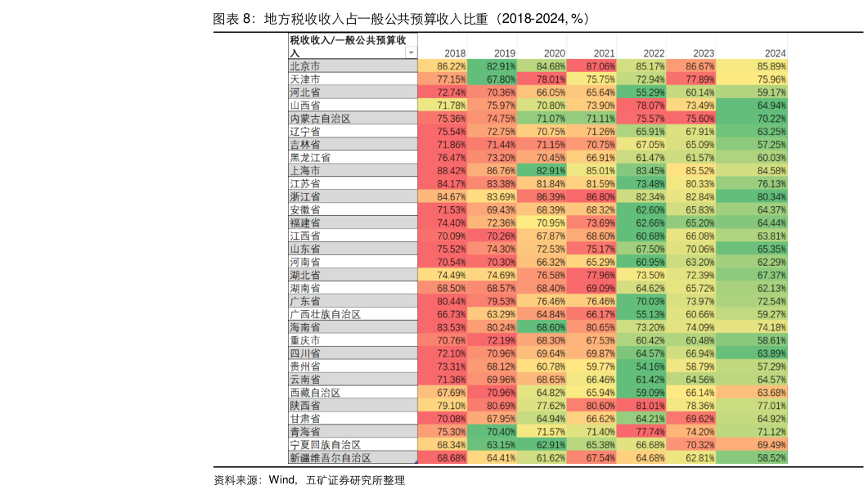This screenshot has height=490, width=868.
Task: Select the 福建省 row label
Action: (353, 223)
